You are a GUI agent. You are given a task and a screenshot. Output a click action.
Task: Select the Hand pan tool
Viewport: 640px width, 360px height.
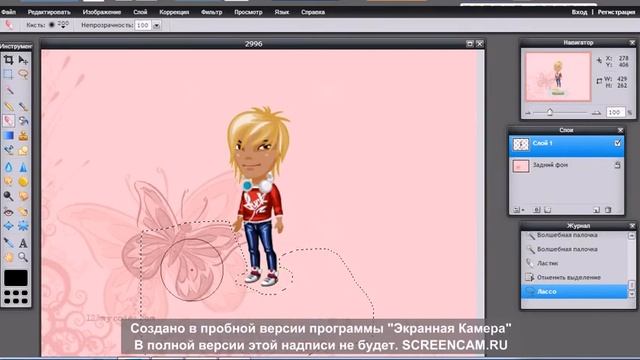[x=9, y=257]
